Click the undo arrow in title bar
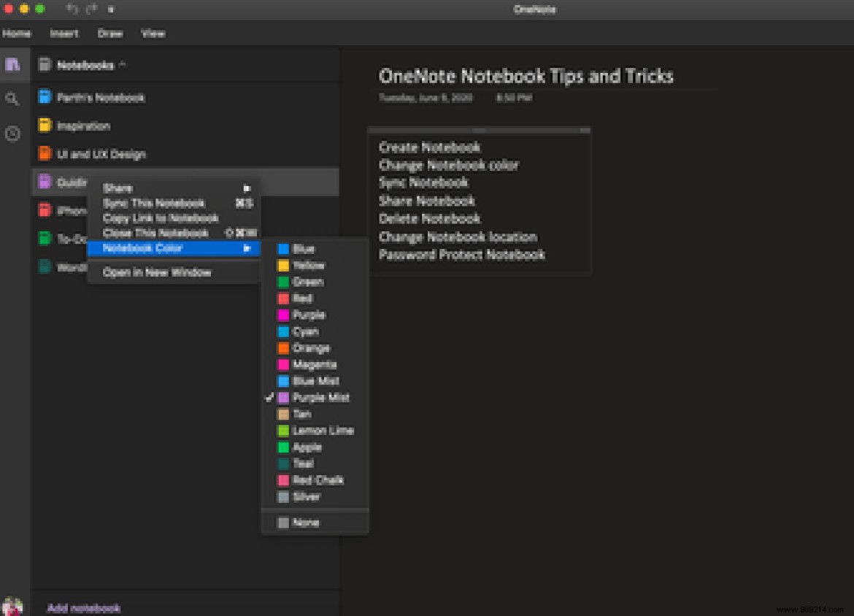Image resolution: width=854 pixels, height=616 pixels. click(x=72, y=9)
